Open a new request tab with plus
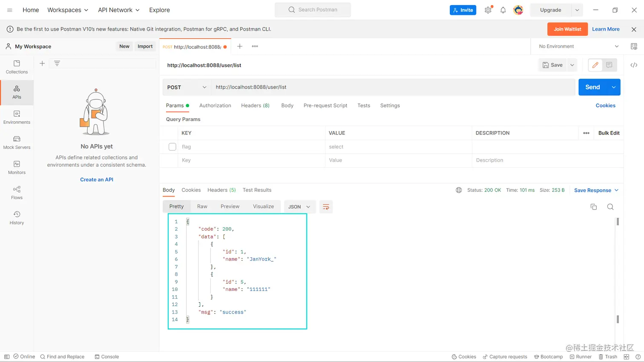This screenshot has width=644, height=362. pyautogui.click(x=240, y=46)
